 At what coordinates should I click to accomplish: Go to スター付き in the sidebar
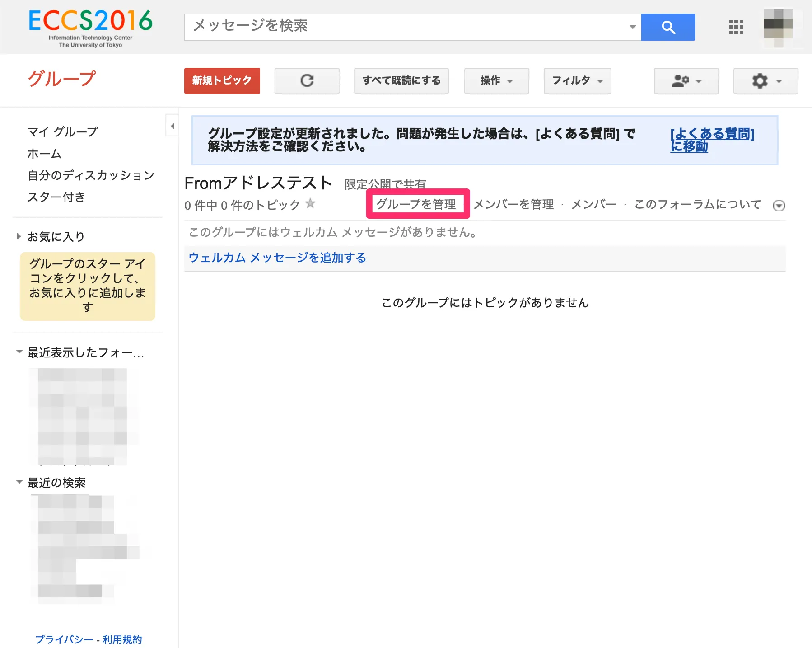56,197
